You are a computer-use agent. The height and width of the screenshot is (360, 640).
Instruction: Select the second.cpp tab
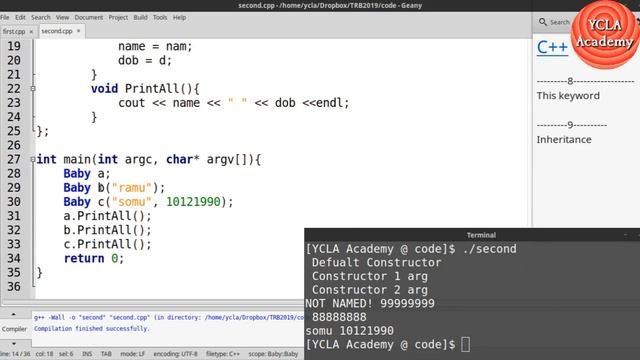pos(57,31)
